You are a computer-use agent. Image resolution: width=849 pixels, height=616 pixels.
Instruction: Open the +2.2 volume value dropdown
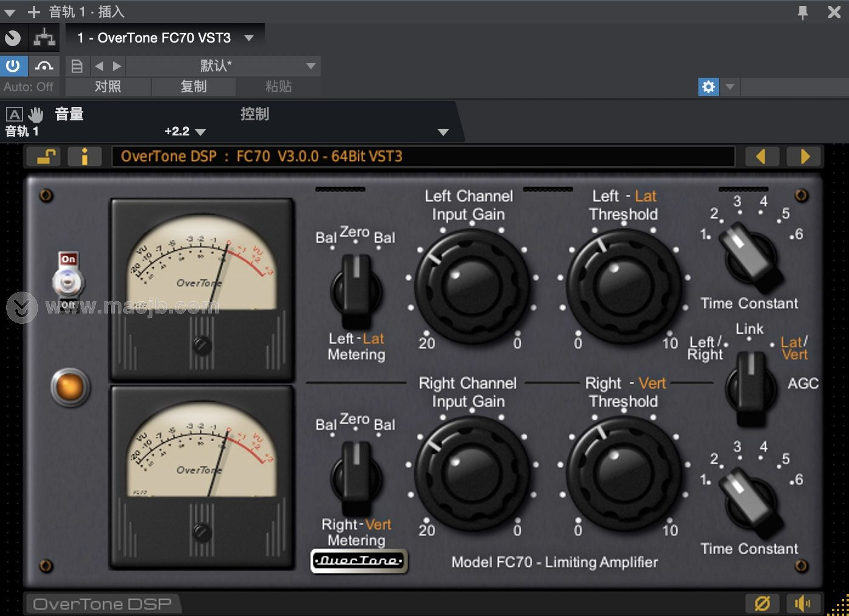(x=185, y=131)
